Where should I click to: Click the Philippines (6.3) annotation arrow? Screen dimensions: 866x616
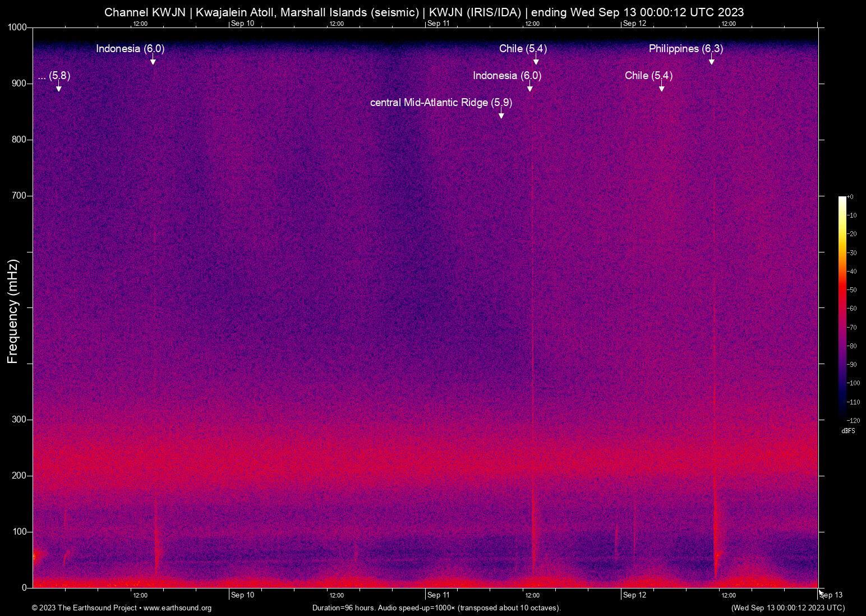click(x=712, y=61)
